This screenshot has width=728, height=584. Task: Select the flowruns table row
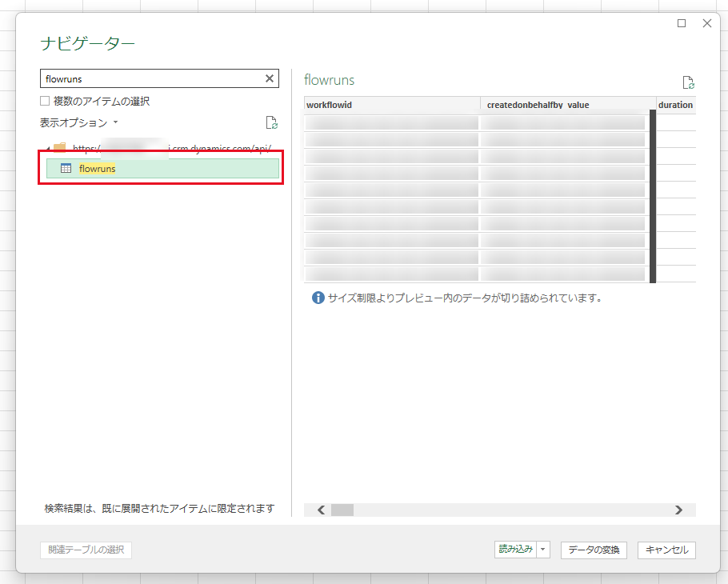162,168
